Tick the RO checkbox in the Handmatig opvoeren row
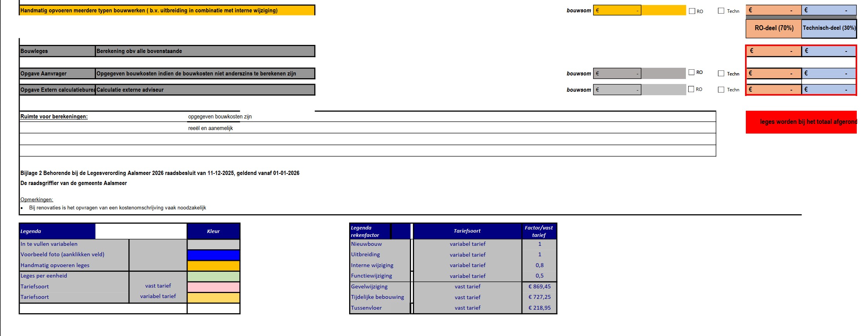Screen dimensions: 868x336 pos(692,11)
